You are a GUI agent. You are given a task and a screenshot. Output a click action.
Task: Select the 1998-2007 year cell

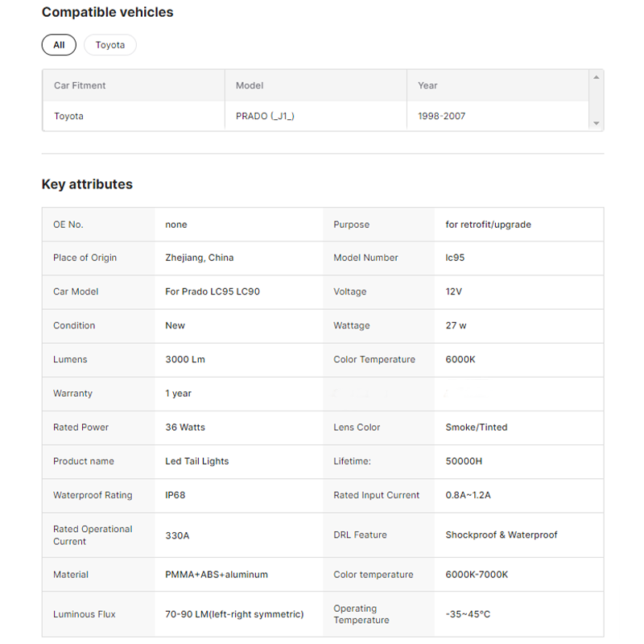tap(441, 116)
